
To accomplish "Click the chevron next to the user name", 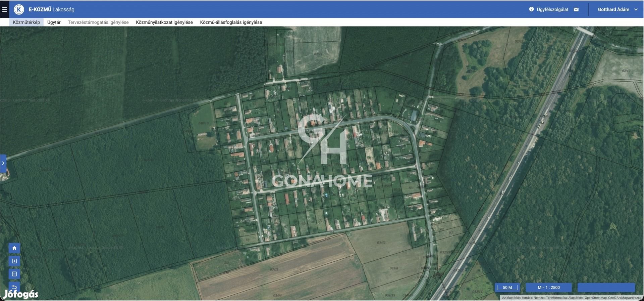I will (636, 9).
